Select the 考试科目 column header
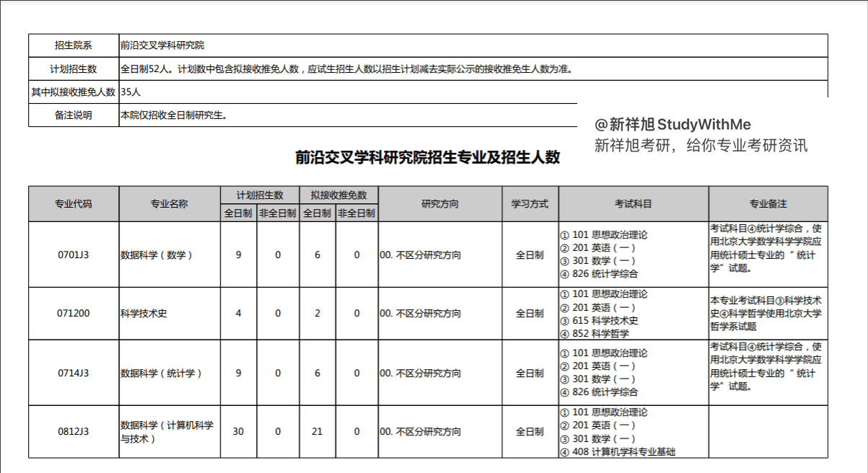The image size is (868, 473). click(634, 204)
